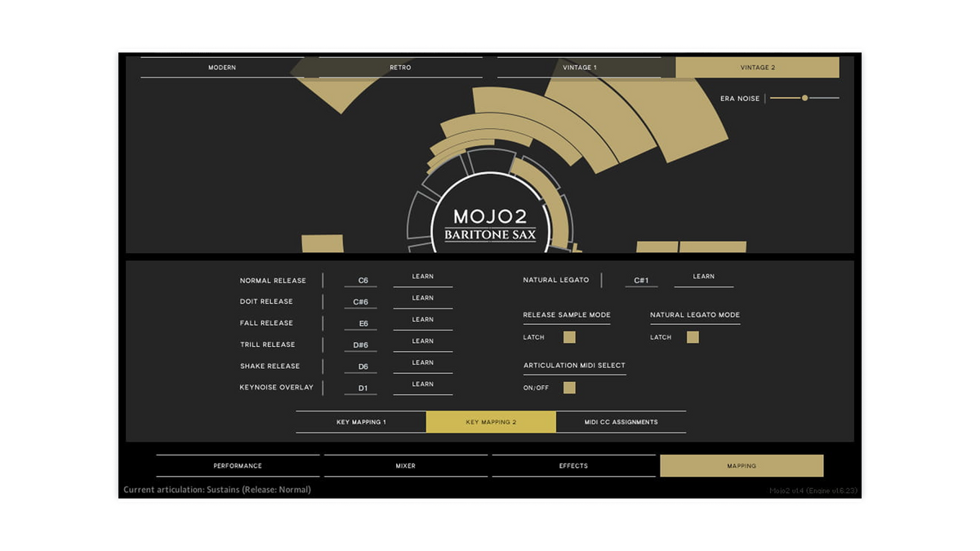Edit Keynoise Overlay key value D1
The image size is (980, 551).
click(361, 388)
